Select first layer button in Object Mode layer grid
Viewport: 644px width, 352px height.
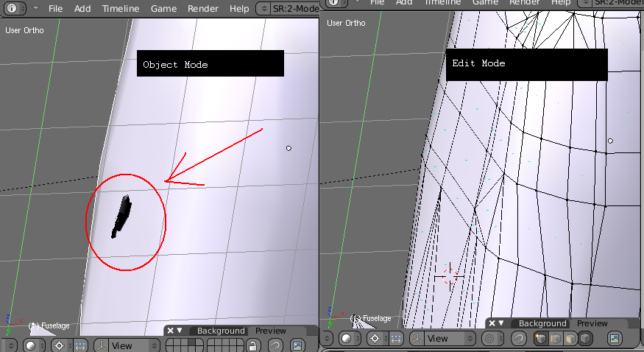pos(170,342)
